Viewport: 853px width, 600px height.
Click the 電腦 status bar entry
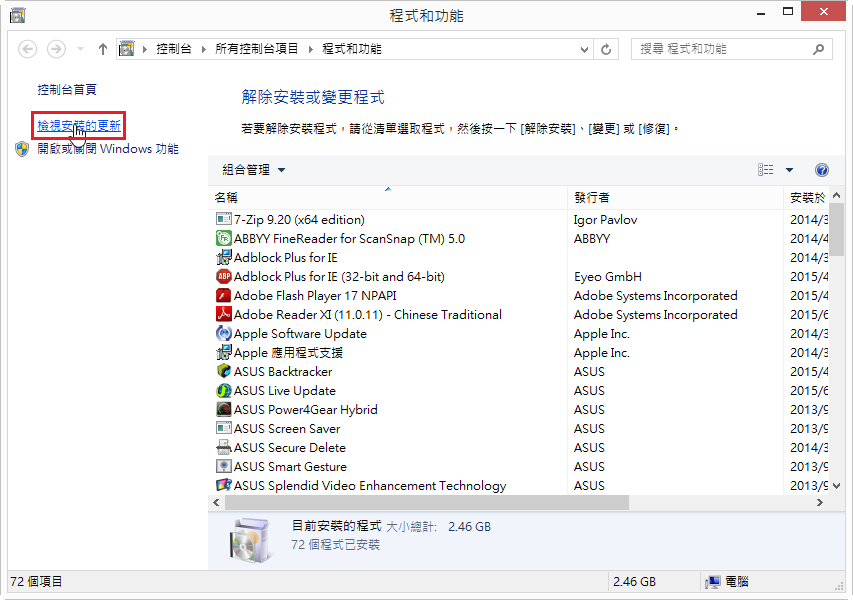pyautogui.click(x=727, y=582)
